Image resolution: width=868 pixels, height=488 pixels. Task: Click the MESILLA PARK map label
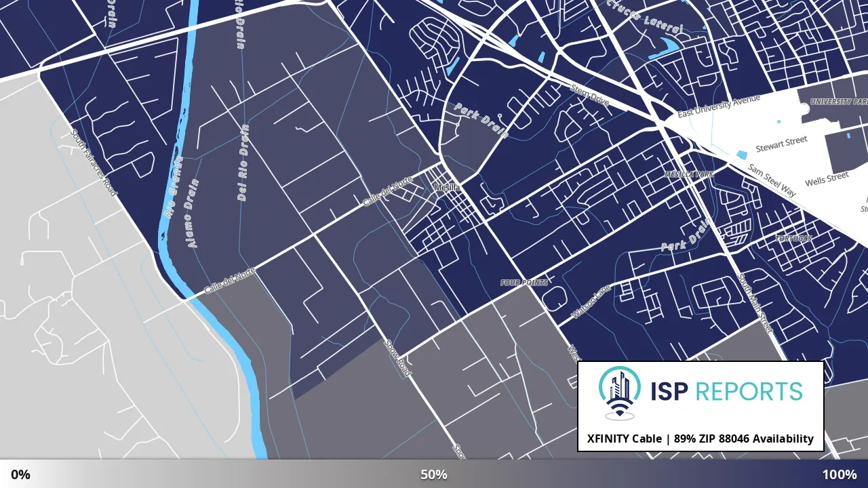[x=689, y=175]
